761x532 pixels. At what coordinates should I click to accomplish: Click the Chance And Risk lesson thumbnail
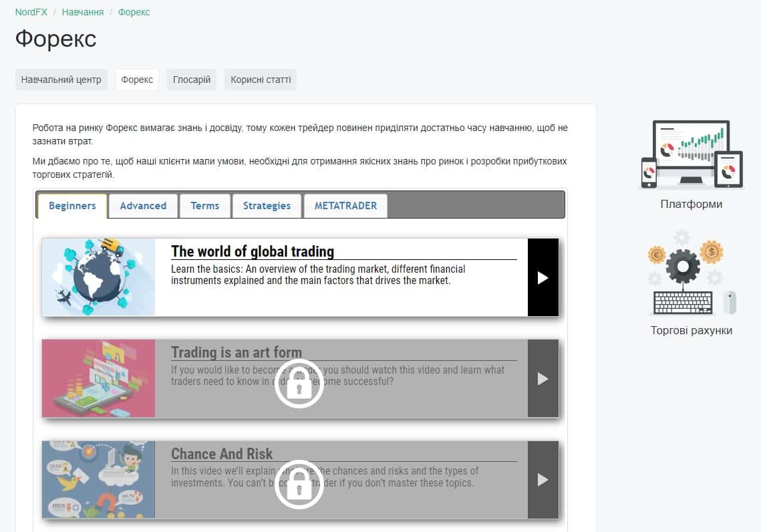(98, 480)
